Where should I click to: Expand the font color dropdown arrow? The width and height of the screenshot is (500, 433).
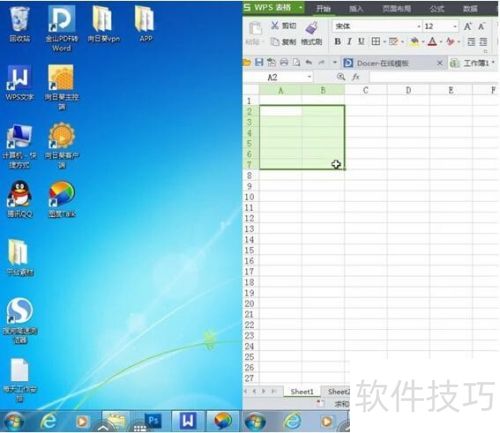441,42
